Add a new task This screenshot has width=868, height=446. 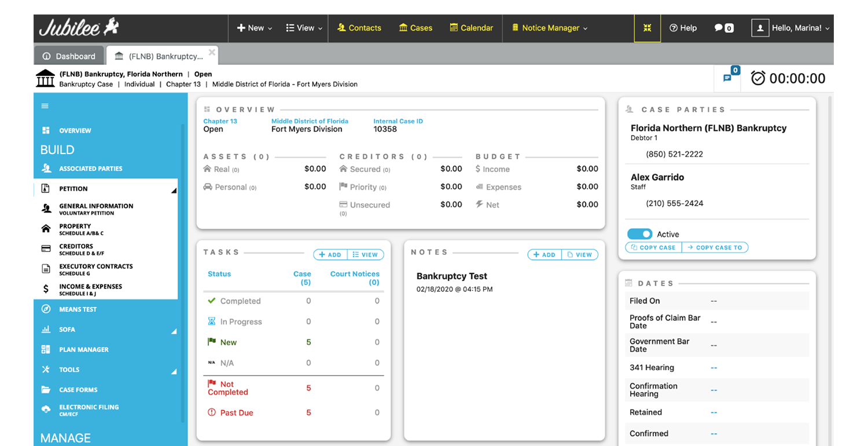pyautogui.click(x=330, y=255)
